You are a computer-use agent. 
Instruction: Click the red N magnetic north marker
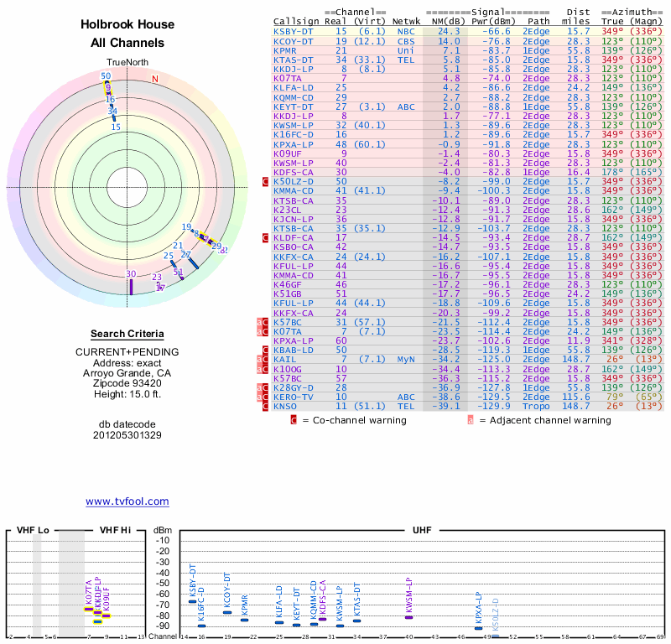click(x=154, y=80)
